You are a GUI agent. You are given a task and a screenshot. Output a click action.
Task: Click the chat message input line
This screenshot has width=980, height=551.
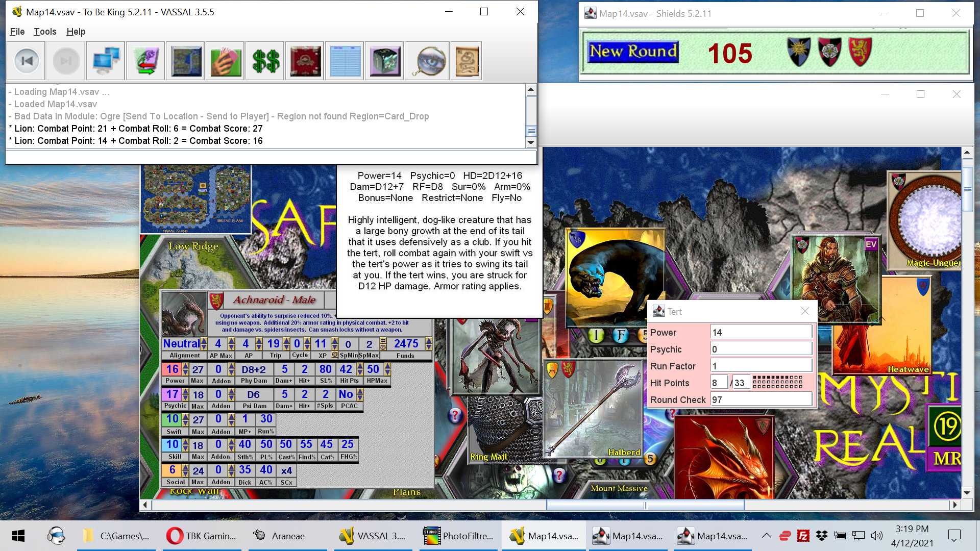click(271, 157)
